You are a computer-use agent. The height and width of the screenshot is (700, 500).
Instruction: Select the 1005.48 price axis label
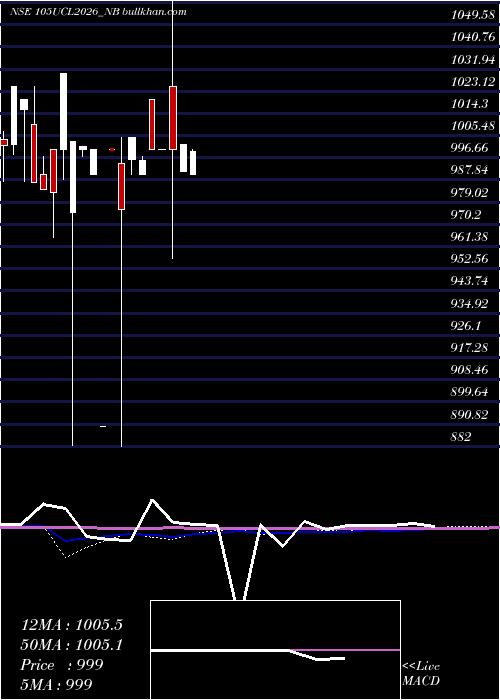pyautogui.click(x=473, y=126)
